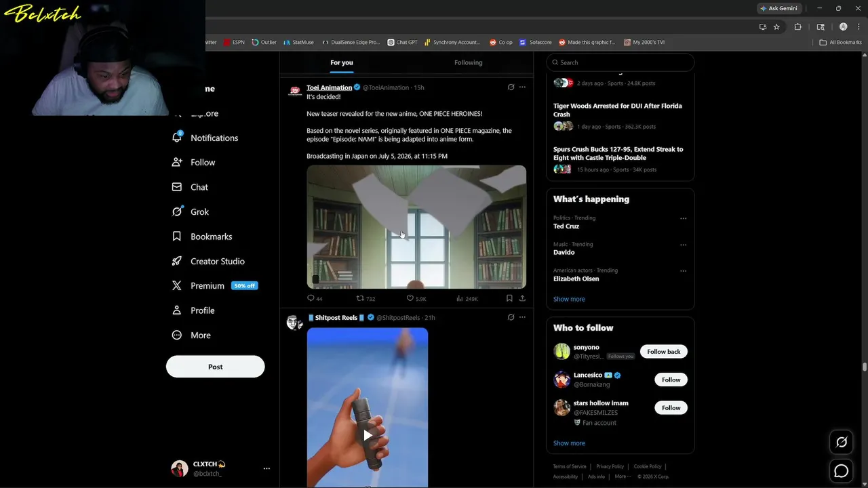Open account menu dots next to CLXTCH

point(267,468)
